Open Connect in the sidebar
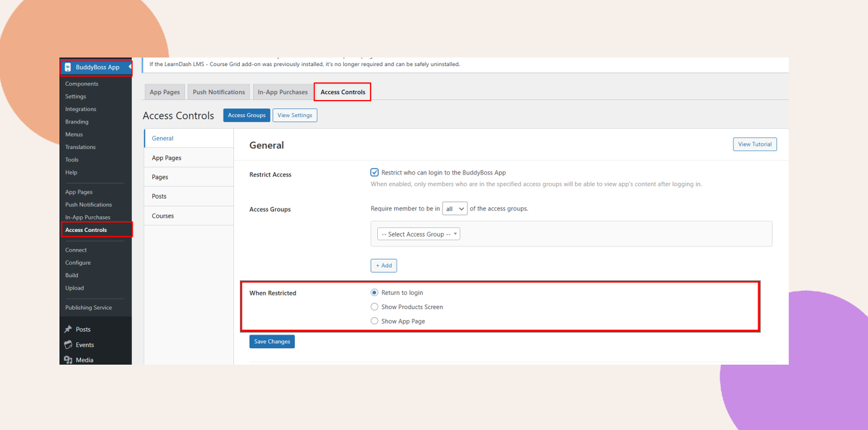The width and height of the screenshot is (868, 430). click(76, 250)
